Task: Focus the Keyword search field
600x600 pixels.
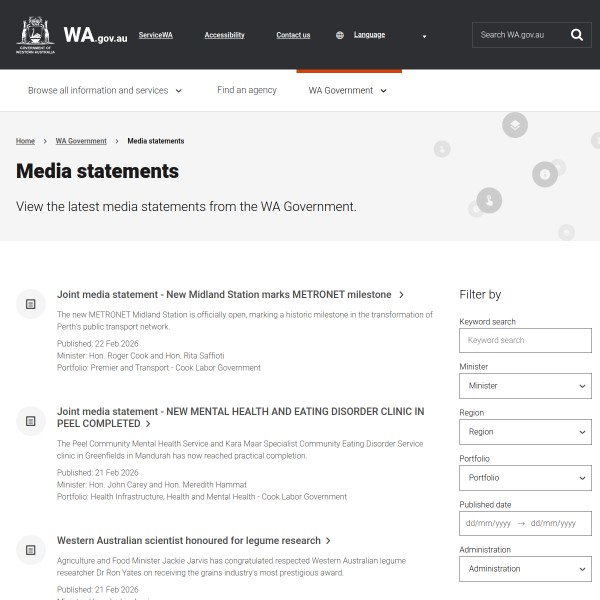Action: (525, 340)
